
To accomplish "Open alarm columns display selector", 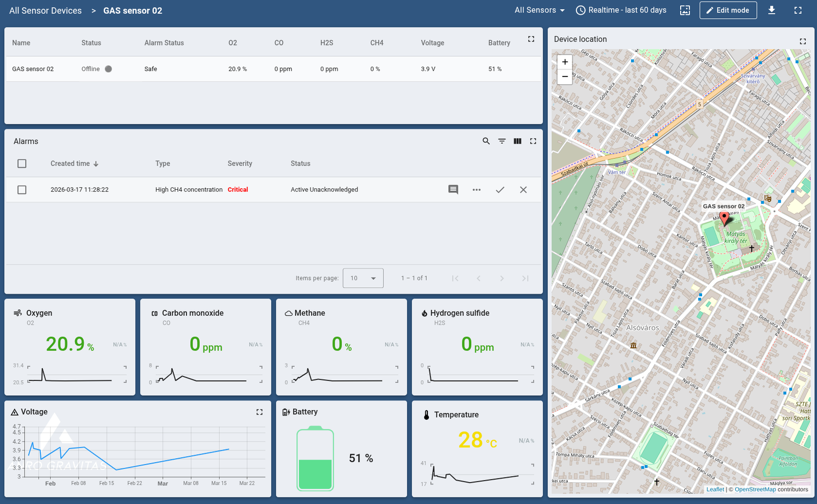I will 517,141.
